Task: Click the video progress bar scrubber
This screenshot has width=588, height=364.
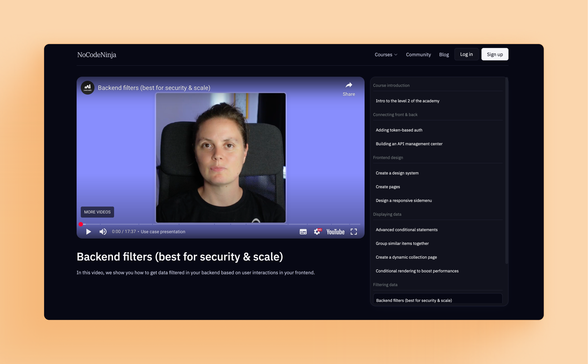Action: (x=81, y=224)
